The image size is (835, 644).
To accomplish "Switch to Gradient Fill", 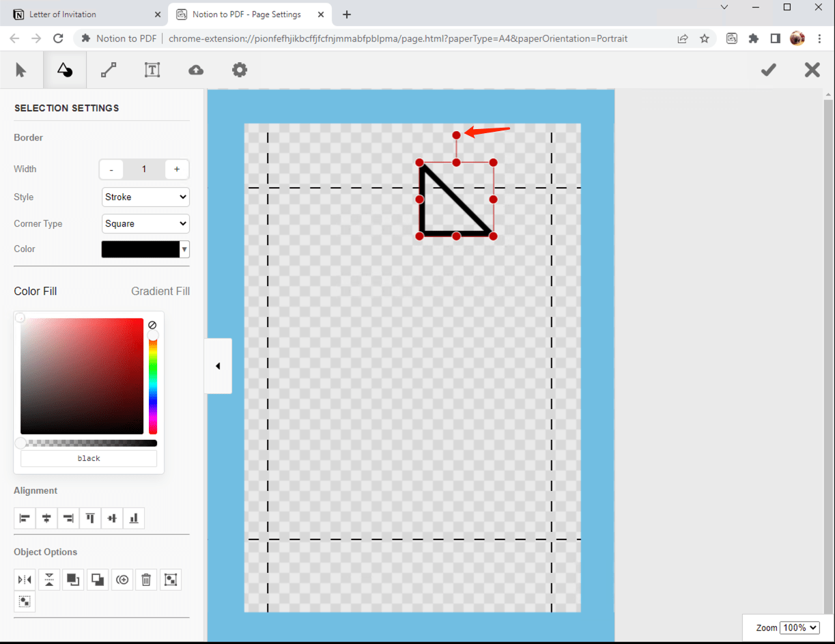I will pos(160,291).
